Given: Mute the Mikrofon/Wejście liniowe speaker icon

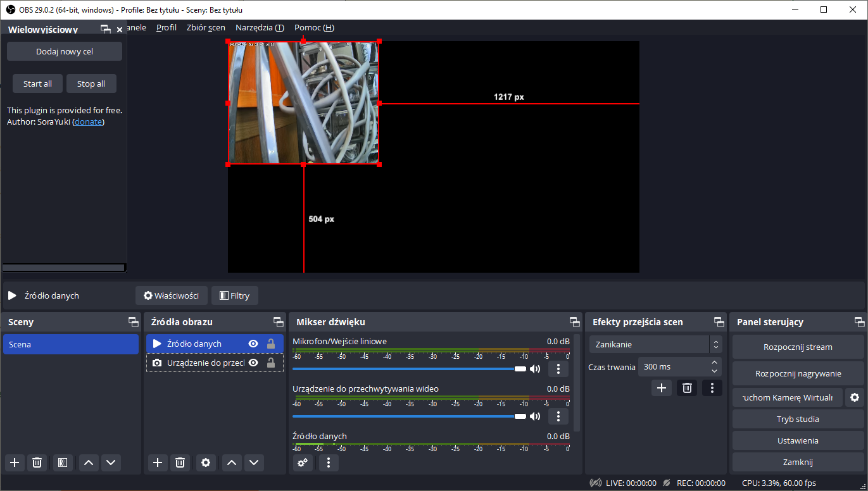Looking at the screenshot, I should coord(535,369).
